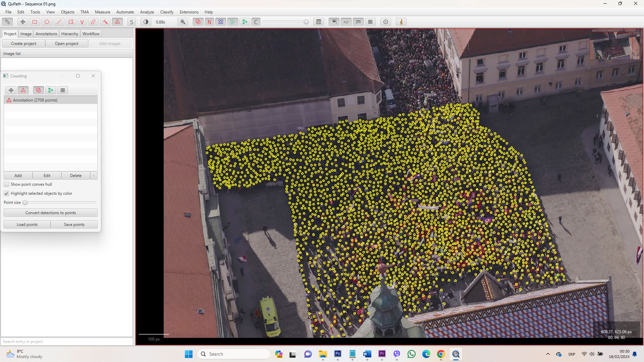Choose the Polygon drawing tool
644x362 pixels.
point(71,22)
